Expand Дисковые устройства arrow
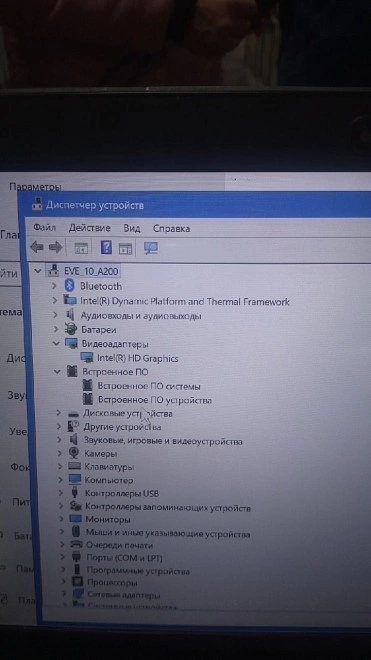Viewport: 371px width, 660px height. click(59, 413)
